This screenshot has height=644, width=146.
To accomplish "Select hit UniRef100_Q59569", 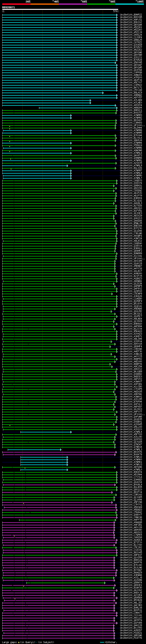I will coord(131,598).
